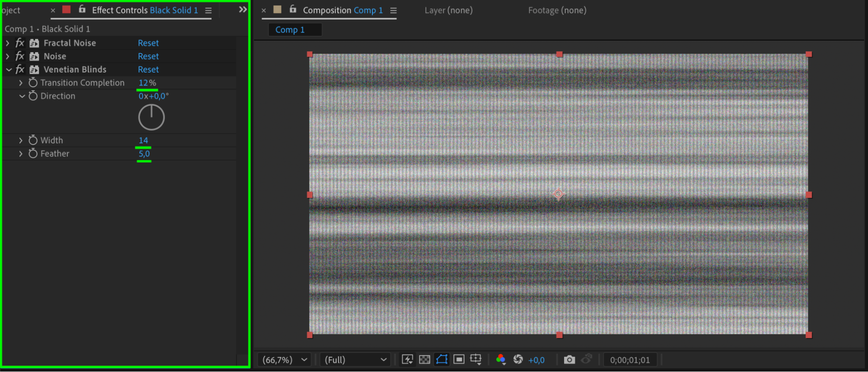This screenshot has width=868, height=372.
Task: Reset the Venetian Blinds effect
Action: 149,69
